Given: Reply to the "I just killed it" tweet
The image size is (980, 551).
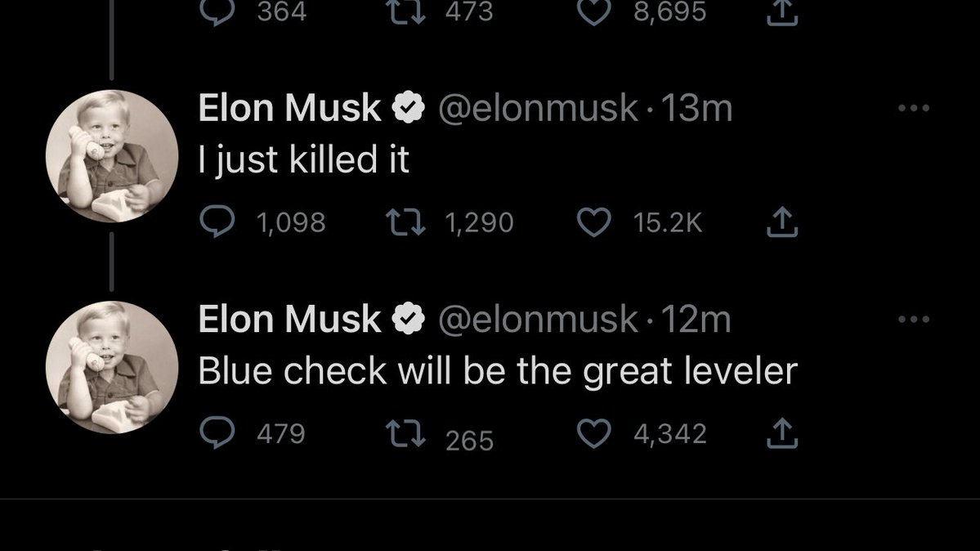Looking at the screenshot, I should click(216, 222).
